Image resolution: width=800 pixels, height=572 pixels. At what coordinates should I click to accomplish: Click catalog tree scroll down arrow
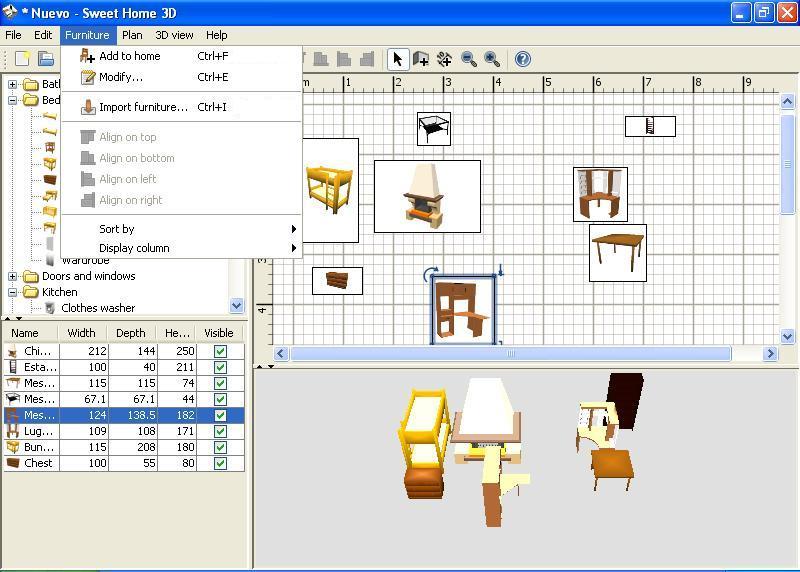[236, 306]
